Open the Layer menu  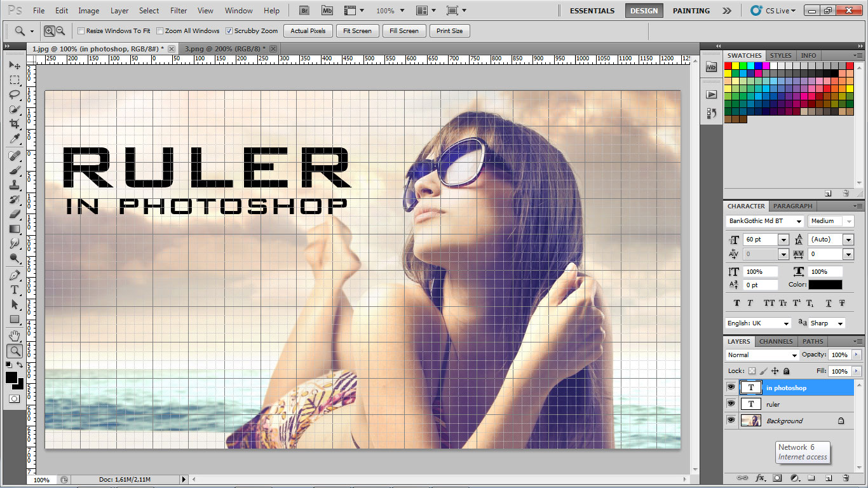(x=119, y=11)
